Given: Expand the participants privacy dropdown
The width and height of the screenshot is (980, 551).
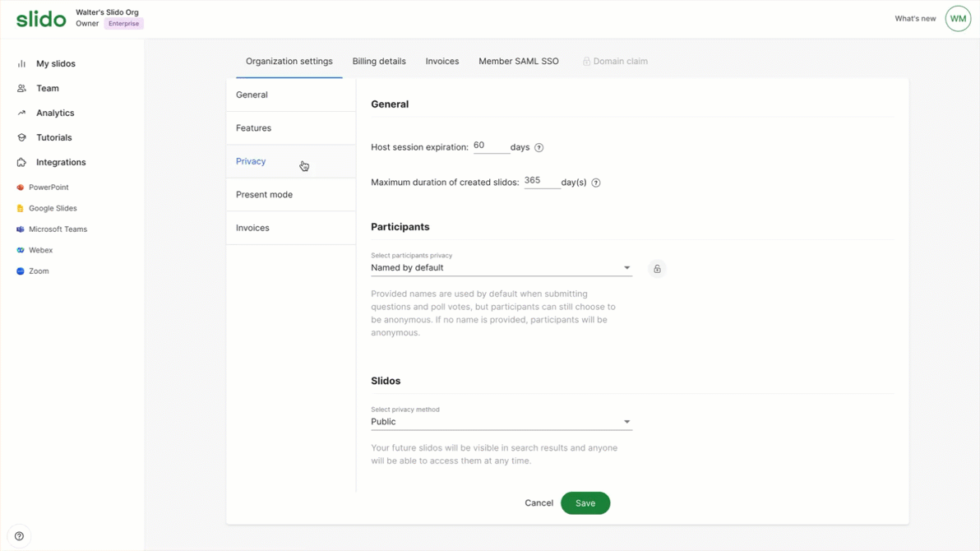Looking at the screenshot, I should (x=501, y=268).
